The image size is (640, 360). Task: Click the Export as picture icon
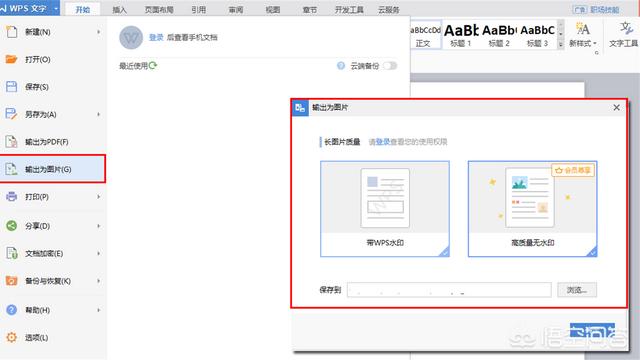(11, 169)
